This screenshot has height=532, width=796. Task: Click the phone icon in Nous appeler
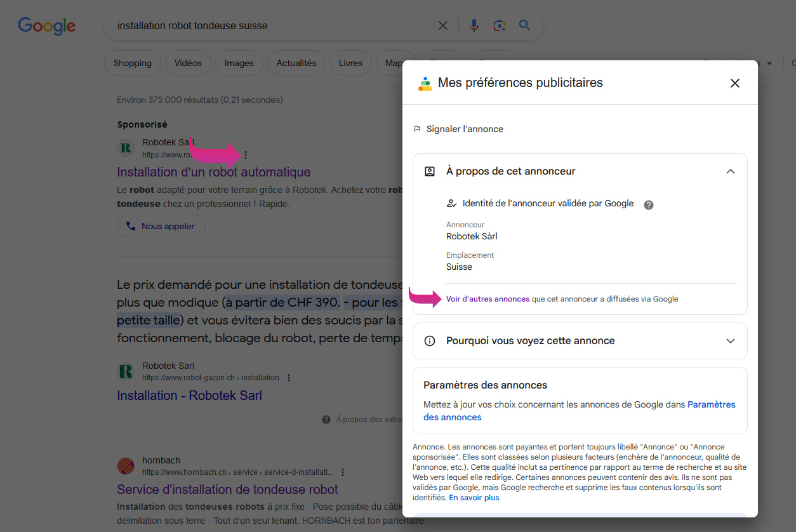tap(131, 226)
